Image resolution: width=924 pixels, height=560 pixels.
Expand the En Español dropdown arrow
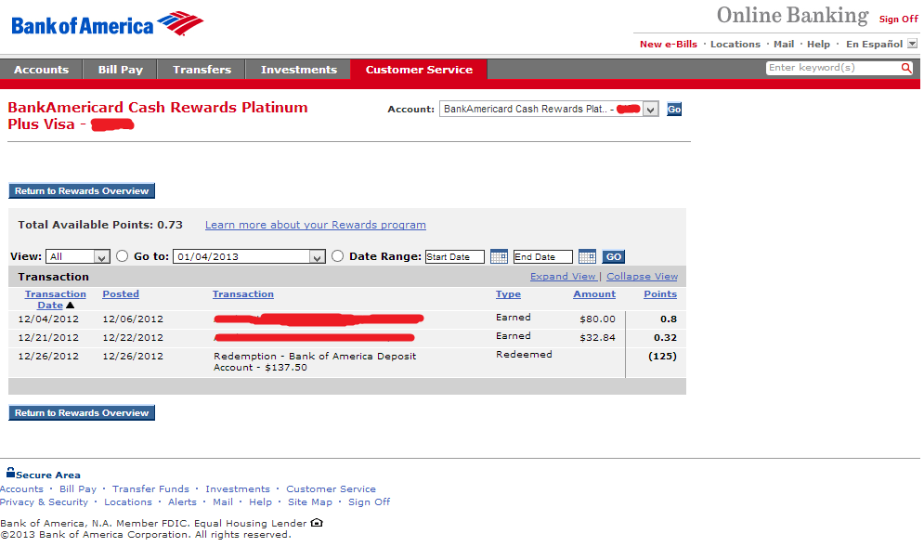tap(912, 44)
